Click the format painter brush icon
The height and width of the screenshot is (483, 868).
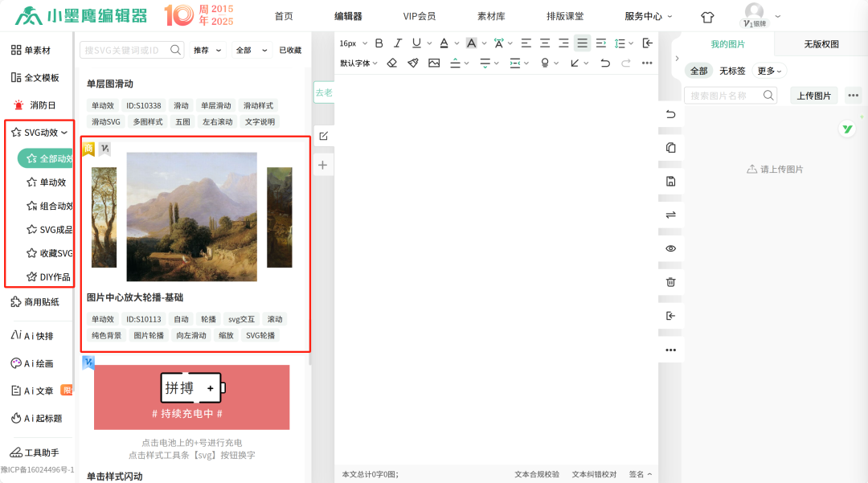tap(413, 63)
